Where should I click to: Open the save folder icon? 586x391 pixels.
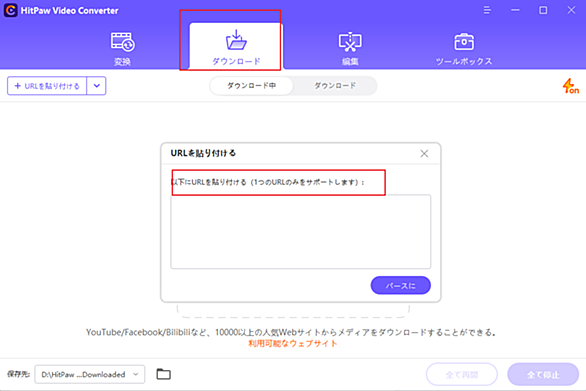tap(163, 374)
